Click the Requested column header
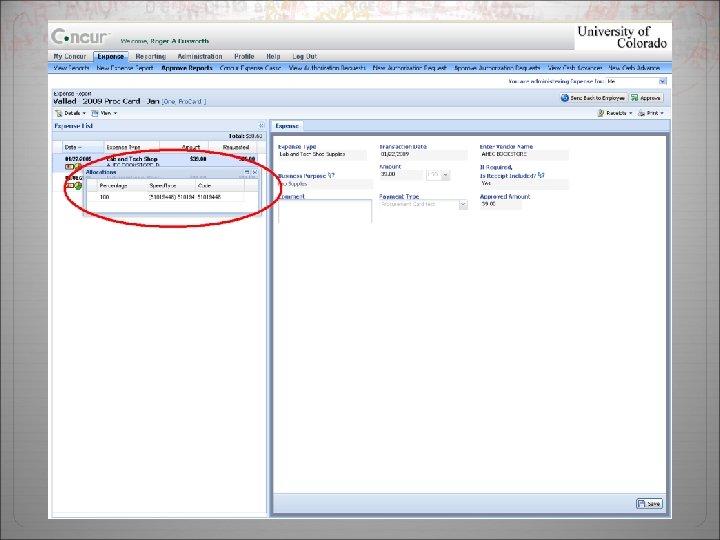 pos(233,147)
